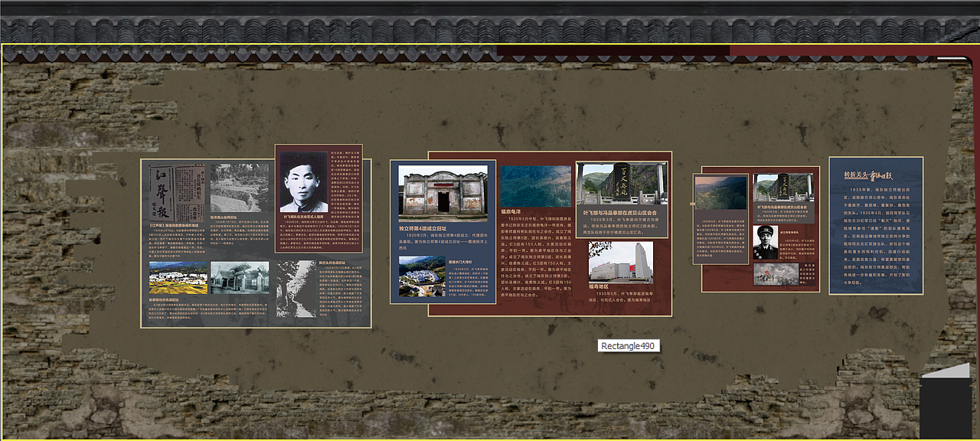Select the paragraph starting 1935年春 in the blue panel
Viewport: 980px width, 441px height.
[876, 236]
